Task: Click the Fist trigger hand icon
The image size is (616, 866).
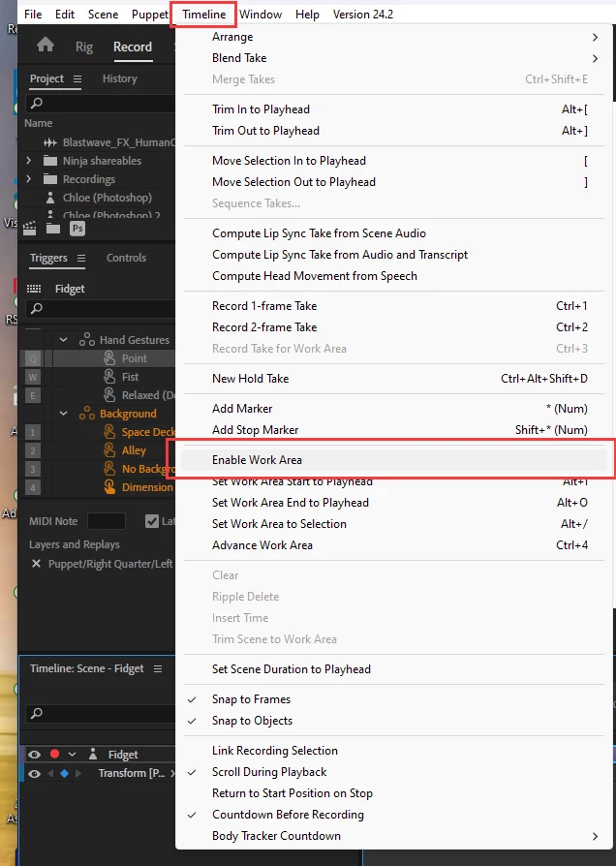Action: (109, 377)
